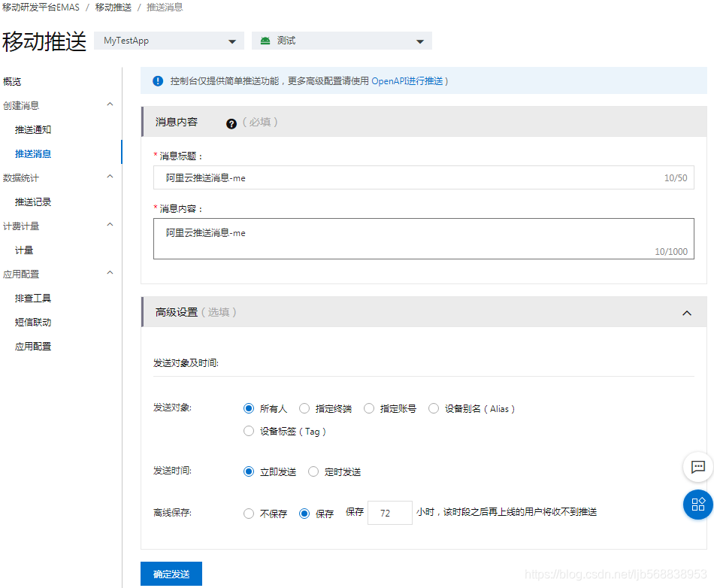This screenshot has width=714, height=588.
Task: Click the help question mark beside 消息内容
Action: point(231,123)
